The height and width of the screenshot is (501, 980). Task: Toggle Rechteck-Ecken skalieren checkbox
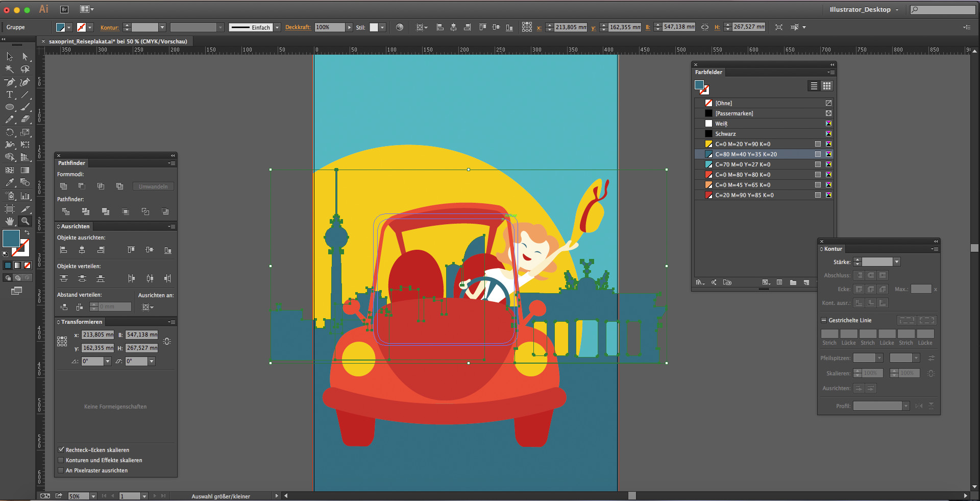point(61,450)
